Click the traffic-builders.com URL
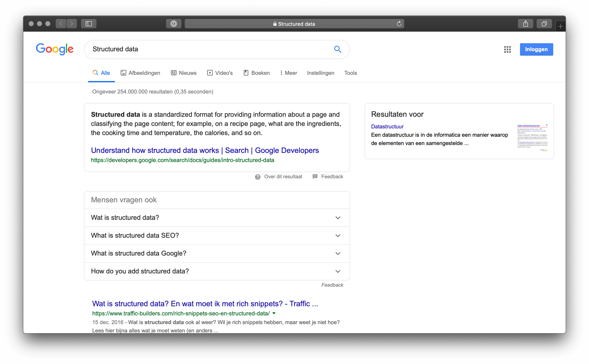The height and width of the screenshot is (364, 589). point(181,314)
